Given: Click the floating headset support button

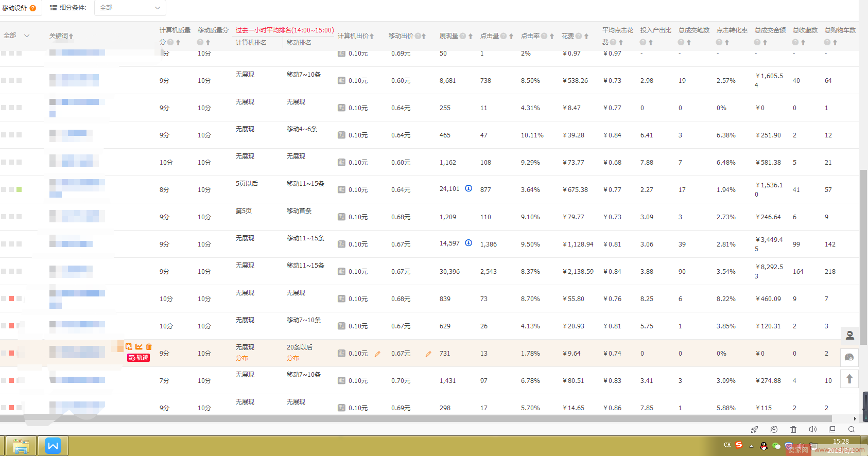Looking at the screenshot, I should tap(850, 357).
